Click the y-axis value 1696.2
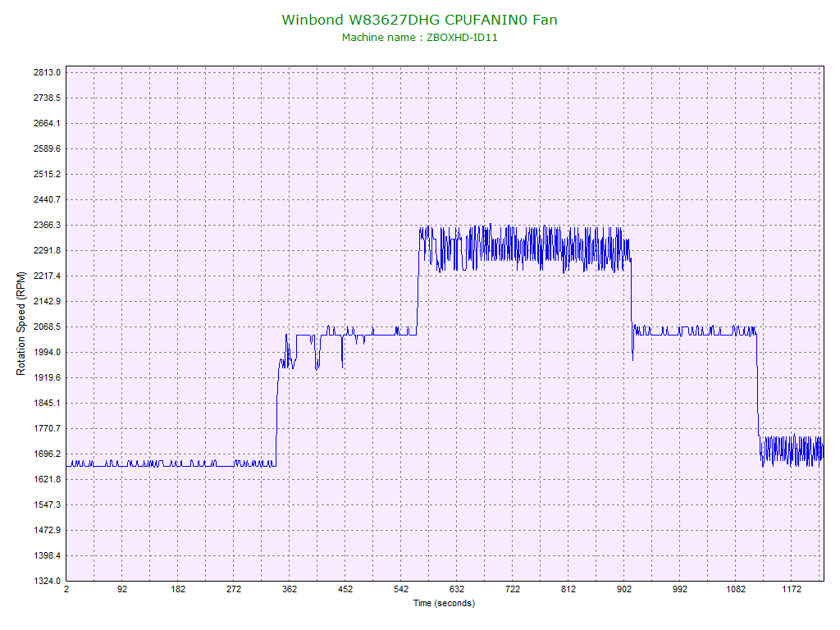Viewport: 840px width, 630px height. 47,454
